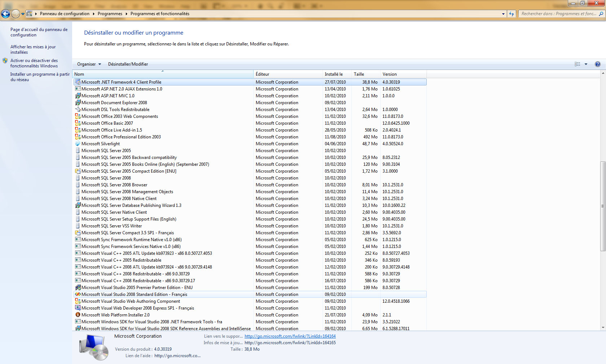Screen dimensions: 606x364
Task: Click the Back navigation arrow button
Action: (5, 14)
